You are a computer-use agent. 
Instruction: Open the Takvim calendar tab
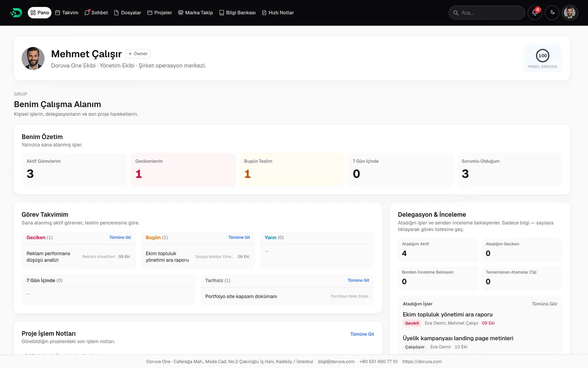pos(67,13)
